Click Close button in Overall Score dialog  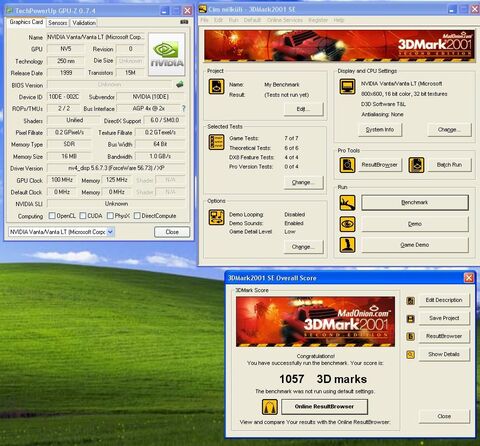pyautogui.click(x=444, y=416)
